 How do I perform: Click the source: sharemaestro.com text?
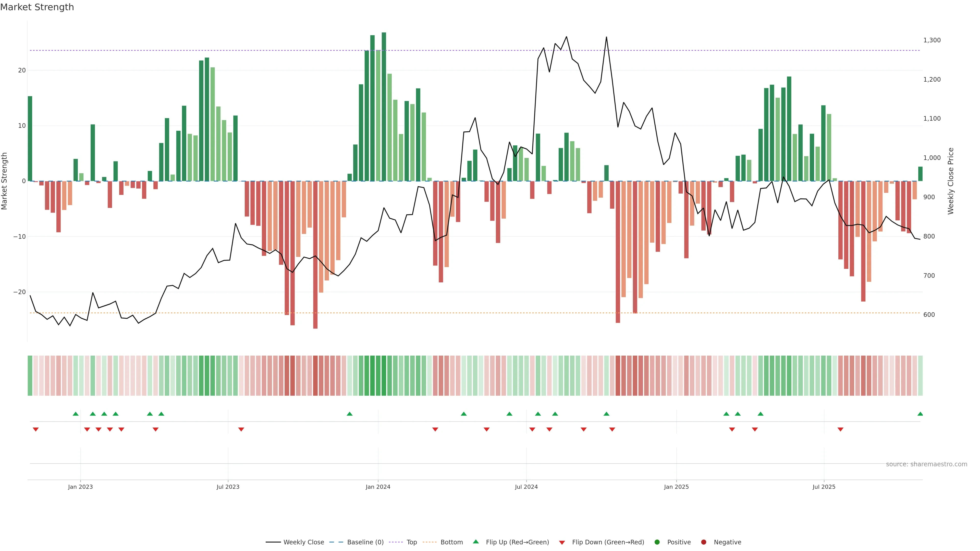tap(926, 464)
